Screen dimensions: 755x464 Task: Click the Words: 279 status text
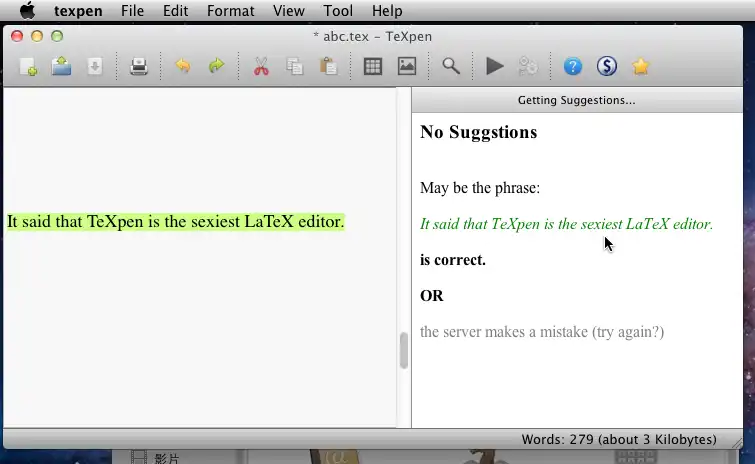coord(619,439)
